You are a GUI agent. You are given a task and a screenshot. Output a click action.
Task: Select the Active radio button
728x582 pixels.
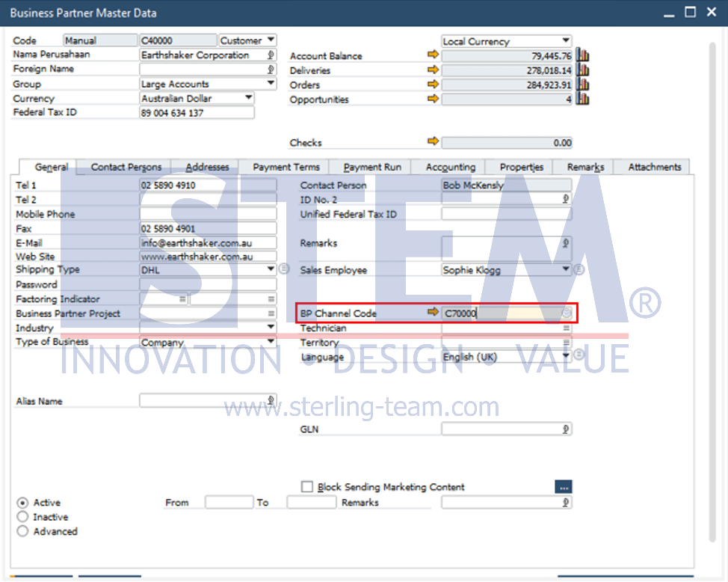pos(22,503)
